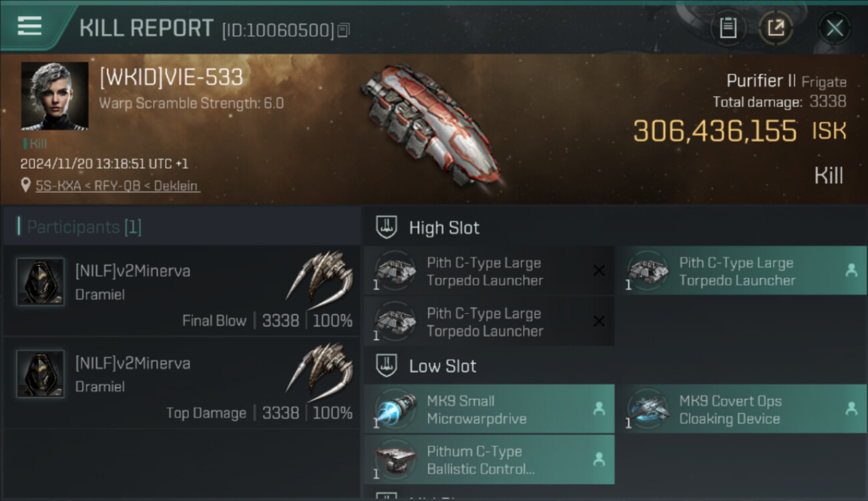Copy the kill report ID icon

point(343,30)
